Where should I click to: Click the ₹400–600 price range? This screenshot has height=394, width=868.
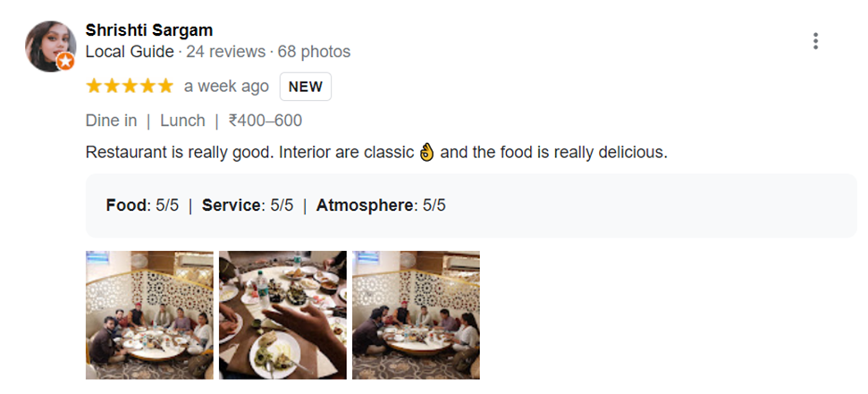coord(265,121)
